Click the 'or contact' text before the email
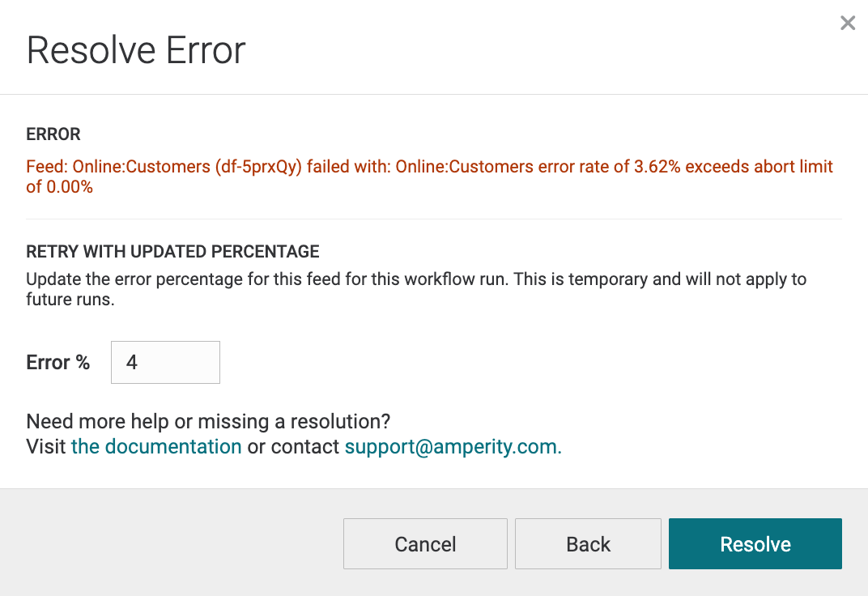 [x=293, y=446]
